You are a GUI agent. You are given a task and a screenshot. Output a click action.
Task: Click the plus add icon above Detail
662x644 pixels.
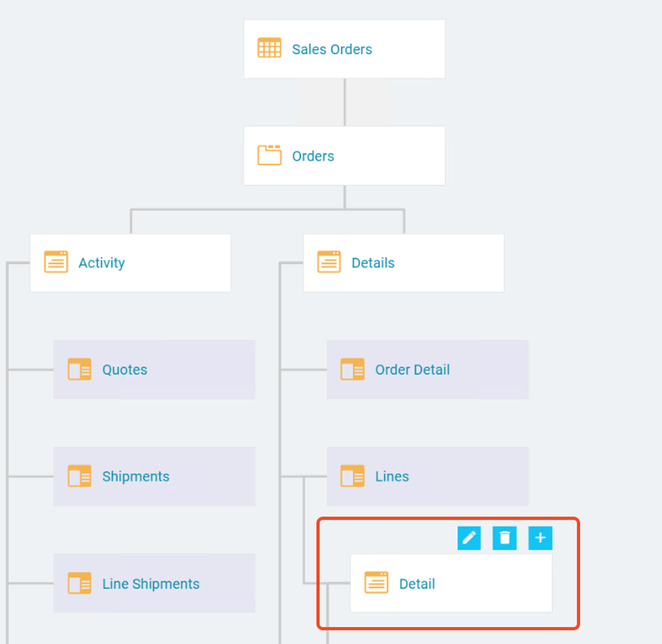540,538
